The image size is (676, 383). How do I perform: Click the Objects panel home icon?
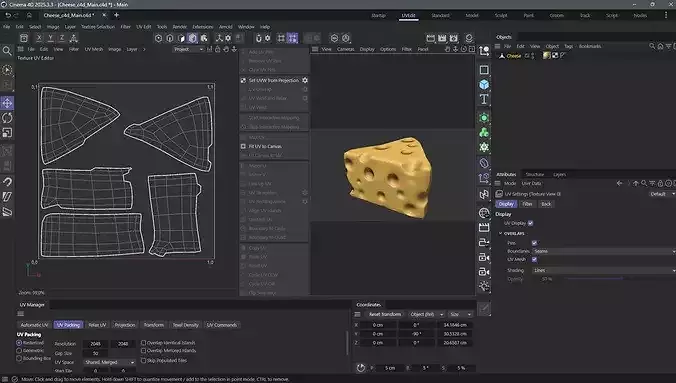pos(660,46)
